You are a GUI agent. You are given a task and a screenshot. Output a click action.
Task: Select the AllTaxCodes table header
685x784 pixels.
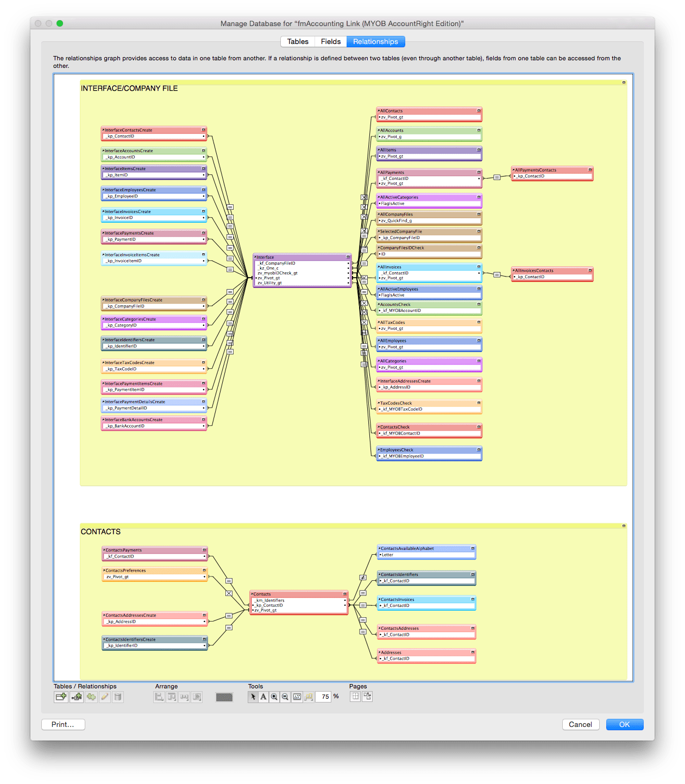pos(429,322)
